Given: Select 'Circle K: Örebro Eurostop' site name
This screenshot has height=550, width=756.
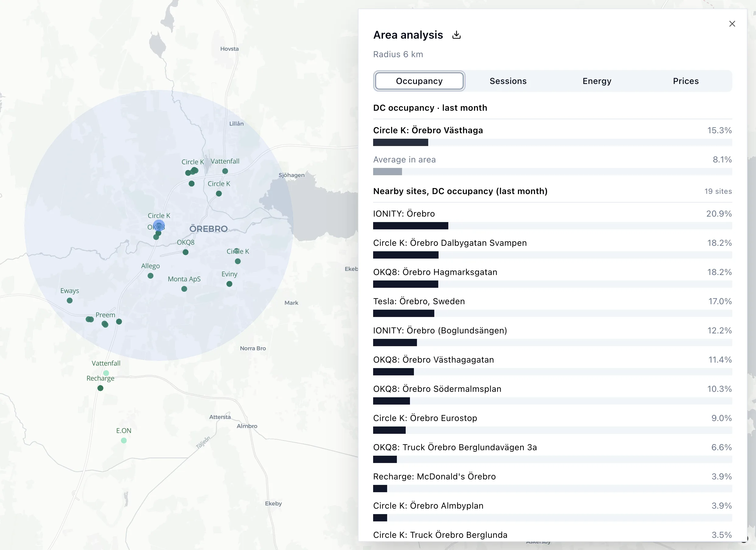Looking at the screenshot, I should [x=425, y=418].
